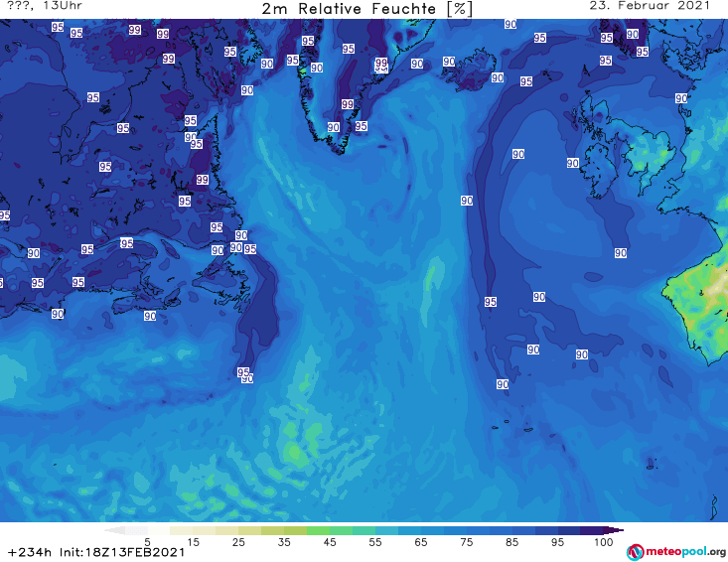This screenshot has height=562, width=728.
Task: Click the '95' label at Greenland's southern tip
Action: pos(361,126)
